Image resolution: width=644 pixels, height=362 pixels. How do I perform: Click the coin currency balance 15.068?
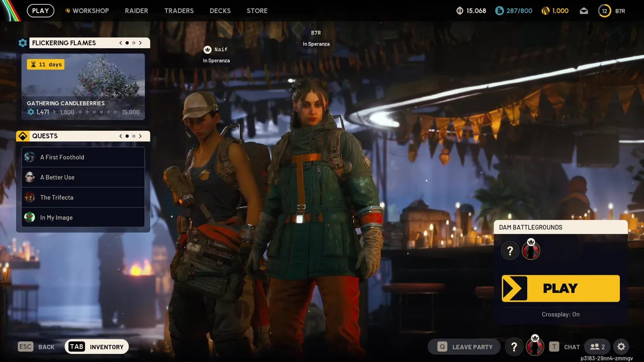471,11
